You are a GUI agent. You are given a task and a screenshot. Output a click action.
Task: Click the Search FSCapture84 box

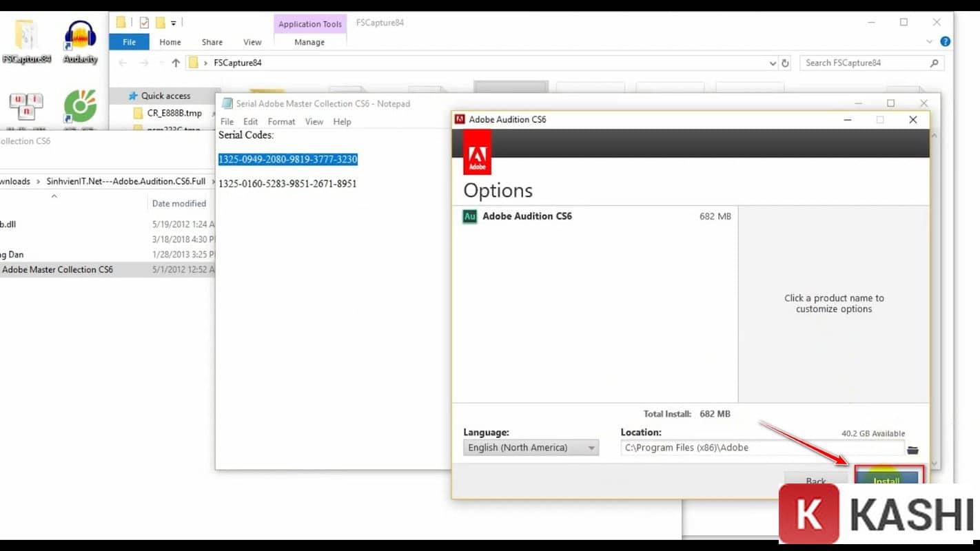click(872, 63)
